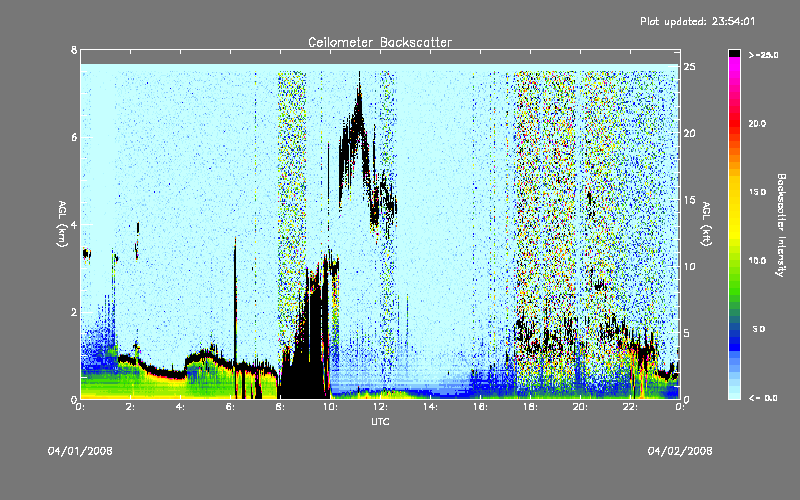Click the '<= 0.0' colorbar minimum label
This screenshot has width=800, height=500.
point(763,398)
